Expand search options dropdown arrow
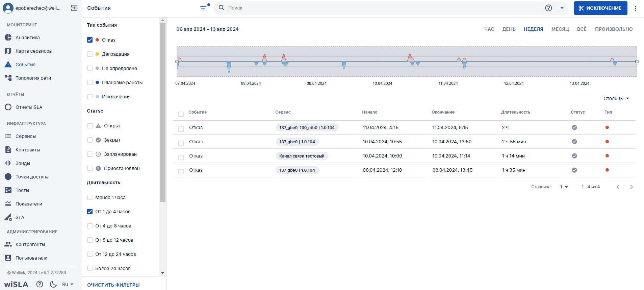 [562, 8]
